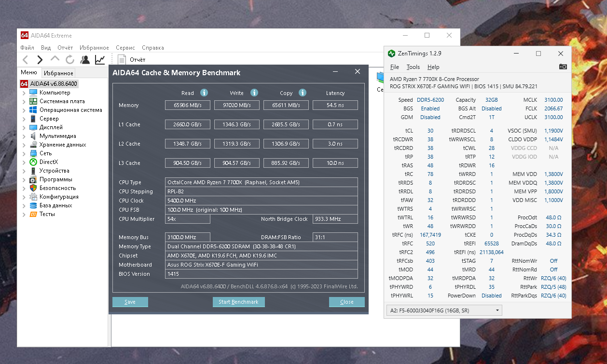
Task: Click the Сеть network icon in tree
Action: [x=33, y=153]
